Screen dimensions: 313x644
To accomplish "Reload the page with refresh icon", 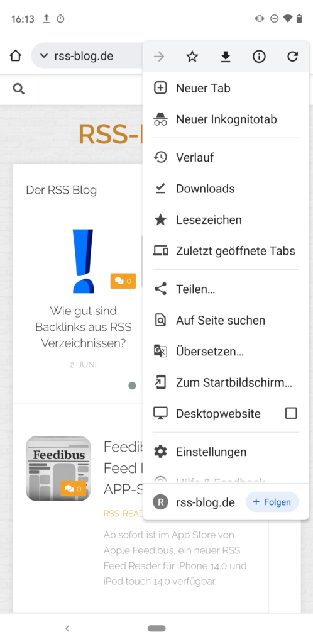I will pos(292,57).
